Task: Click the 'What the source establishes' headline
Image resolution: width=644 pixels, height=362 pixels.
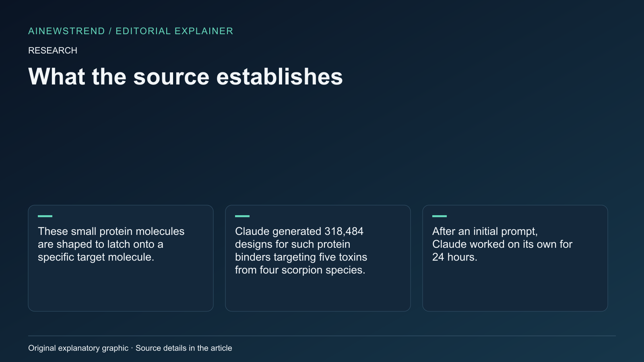Action: pos(186,76)
